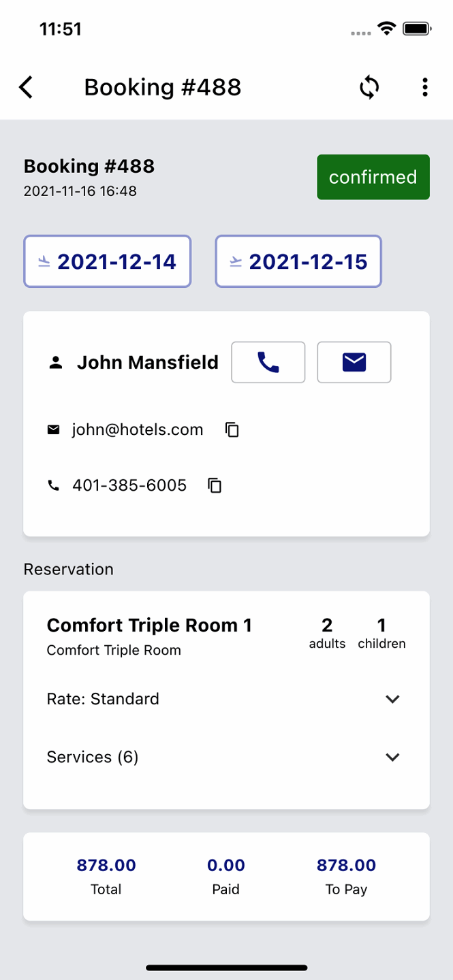Expand the Services (6) list
Image resolution: width=453 pixels, height=980 pixels.
(392, 757)
